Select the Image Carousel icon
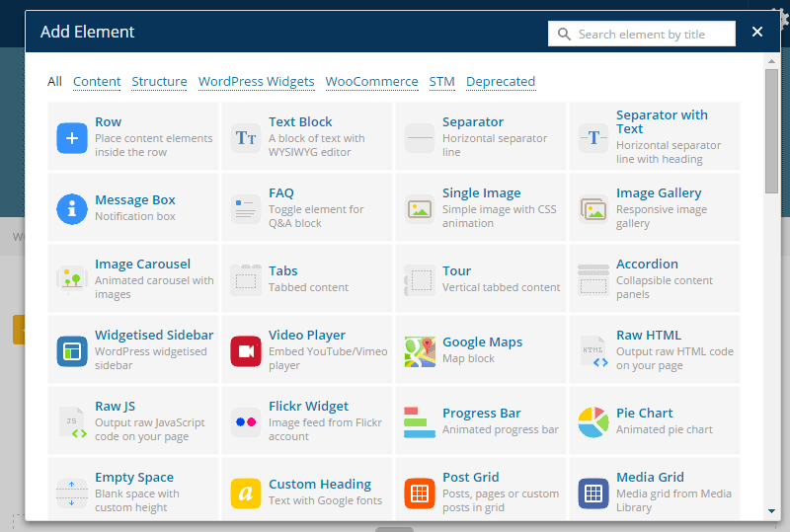The image size is (790, 532). click(x=72, y=279)
